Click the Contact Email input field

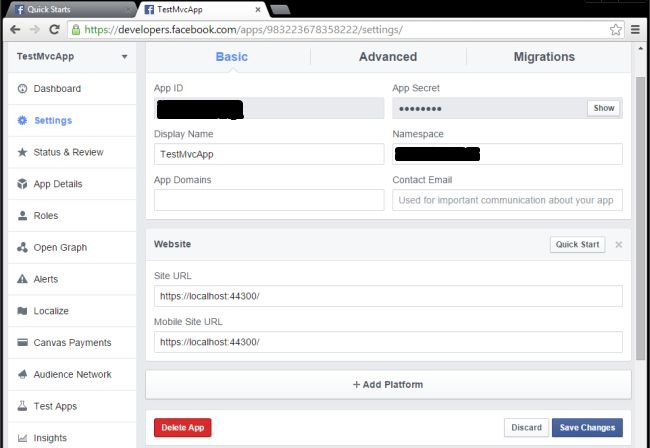click(507, 200)
